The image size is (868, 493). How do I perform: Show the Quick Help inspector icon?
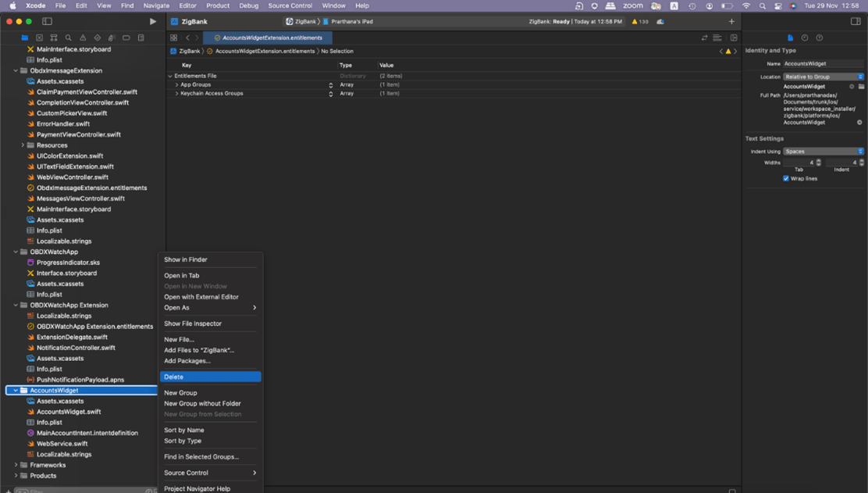[x=820, y=38]
